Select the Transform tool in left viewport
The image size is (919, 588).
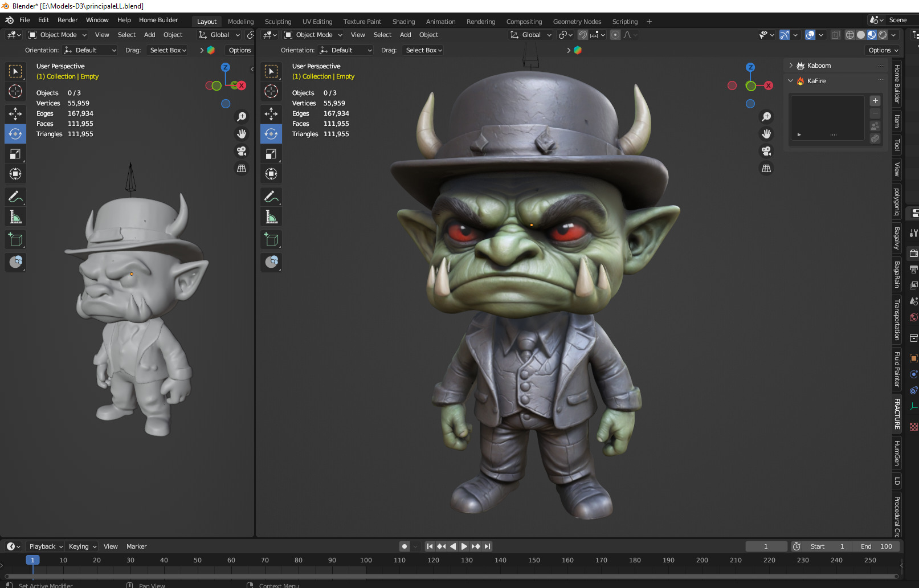pos(15,174)
